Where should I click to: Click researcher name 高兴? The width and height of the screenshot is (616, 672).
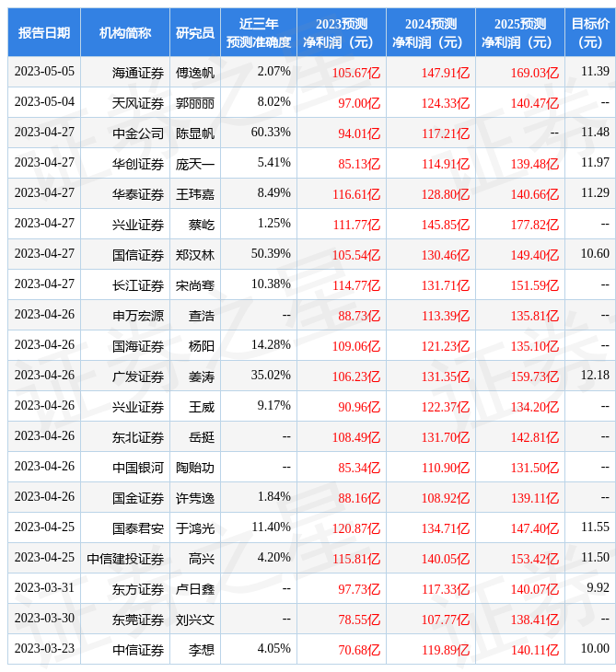click(x=202, y=560)
